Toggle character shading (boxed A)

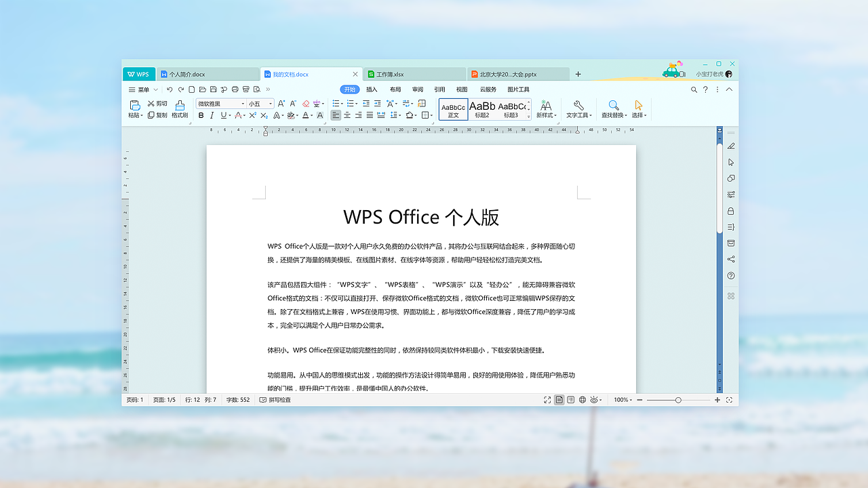320,115
